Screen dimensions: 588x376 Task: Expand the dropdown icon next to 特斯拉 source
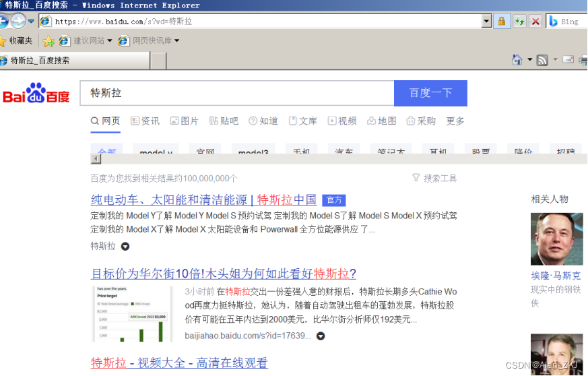(125, 247)
